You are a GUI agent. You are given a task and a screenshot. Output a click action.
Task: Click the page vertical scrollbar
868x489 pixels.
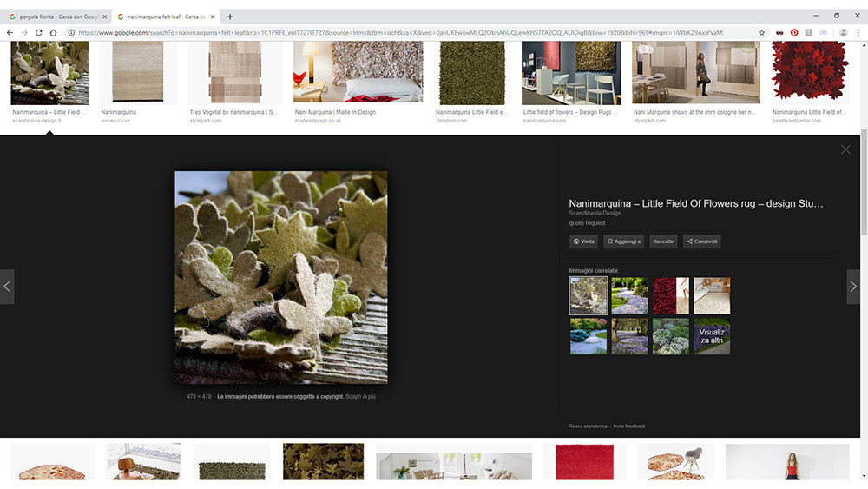(864, 182)
